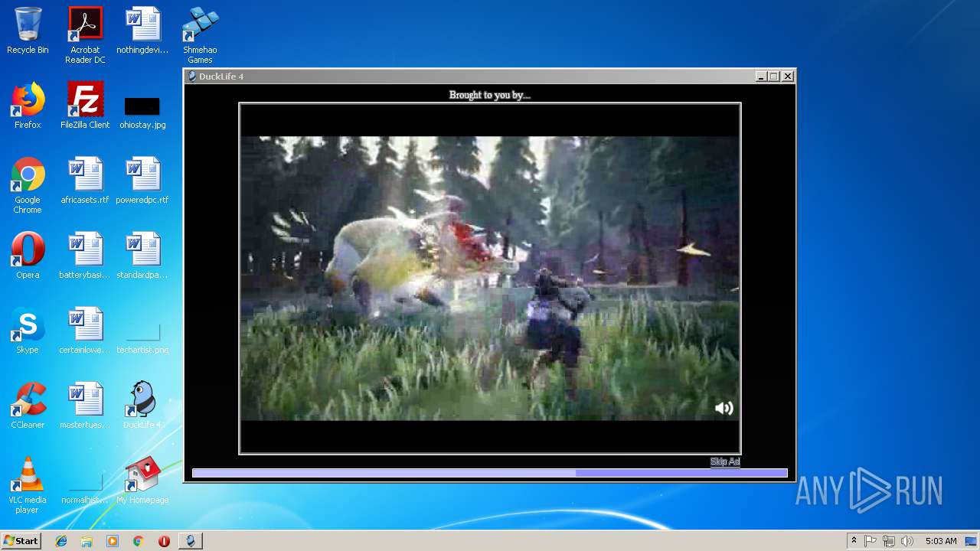The width and height of the screenshot is (980, 551).
Task: Select the standardpa... document
Action: click(142, 256)
